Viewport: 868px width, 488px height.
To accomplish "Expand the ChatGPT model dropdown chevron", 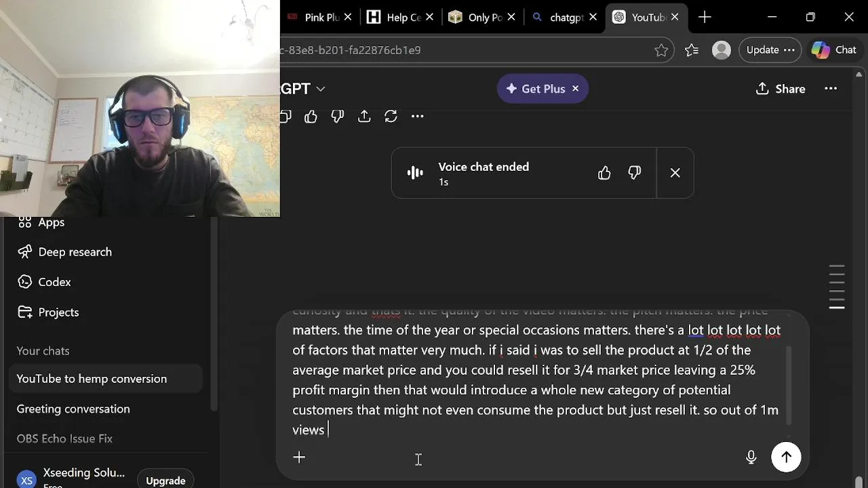I will pyautogui.click(x=321, y=89).
